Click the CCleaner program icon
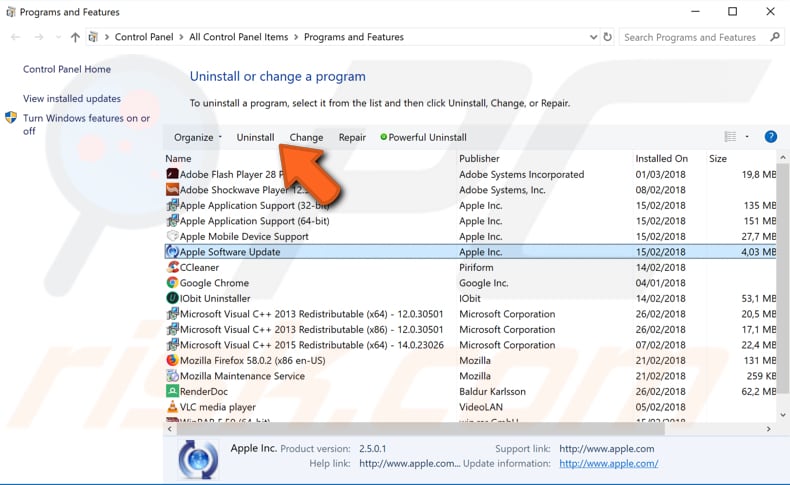 (172, 267)
